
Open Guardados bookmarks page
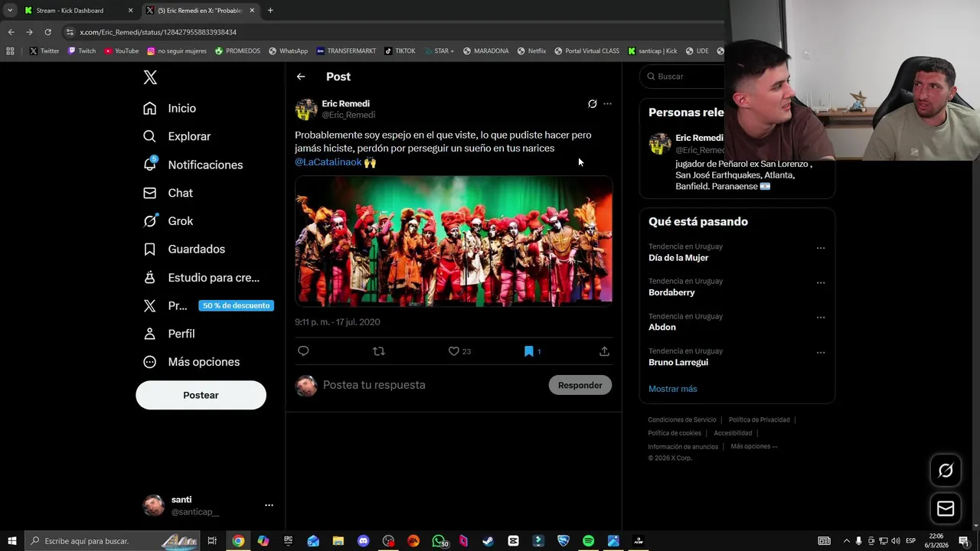click(x=184, y=249)
